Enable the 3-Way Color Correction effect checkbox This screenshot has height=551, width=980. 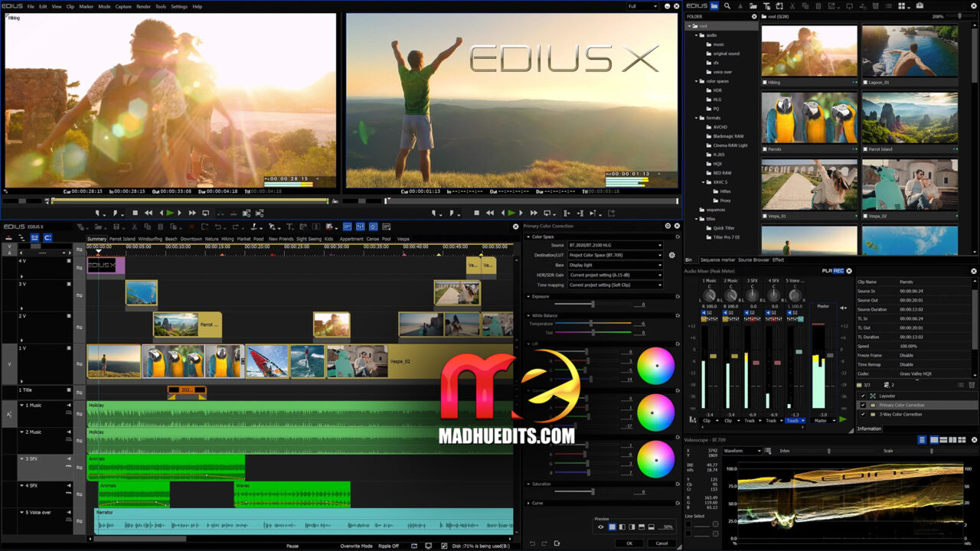click(863, 414)
